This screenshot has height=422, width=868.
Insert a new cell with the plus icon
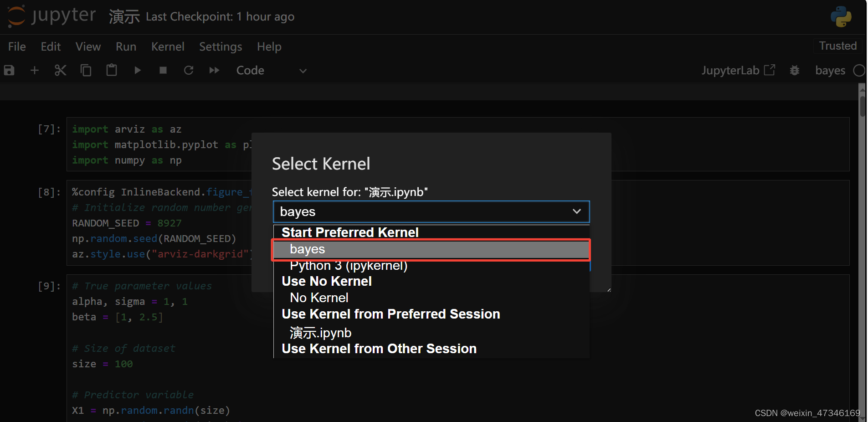coord(35,70)
